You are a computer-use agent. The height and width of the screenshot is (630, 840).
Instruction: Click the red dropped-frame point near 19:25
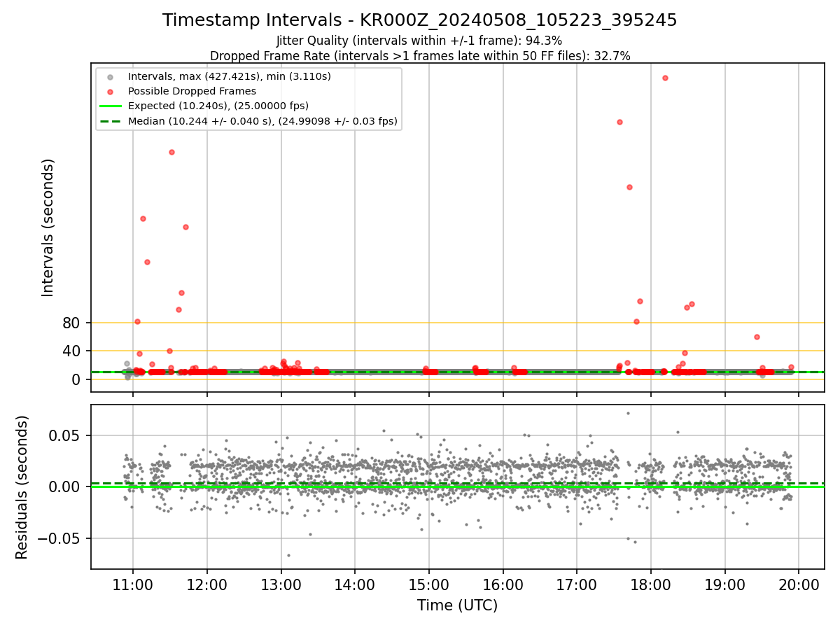point(757,337)
